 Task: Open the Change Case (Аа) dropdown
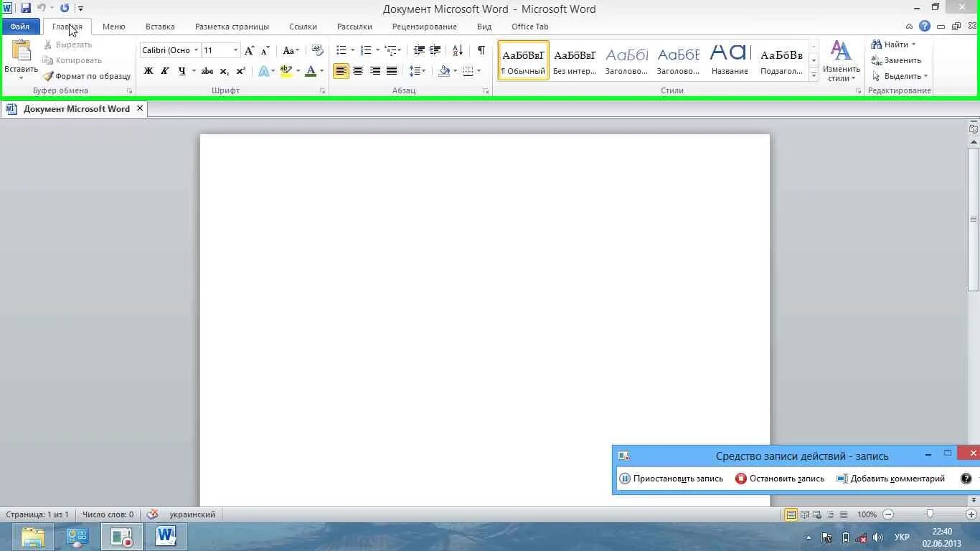coord(290,50)
